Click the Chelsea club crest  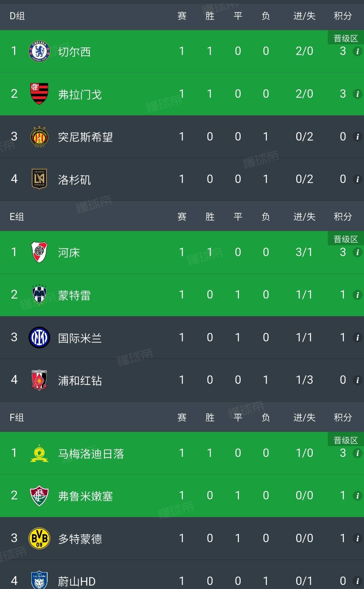coord(39,51)
